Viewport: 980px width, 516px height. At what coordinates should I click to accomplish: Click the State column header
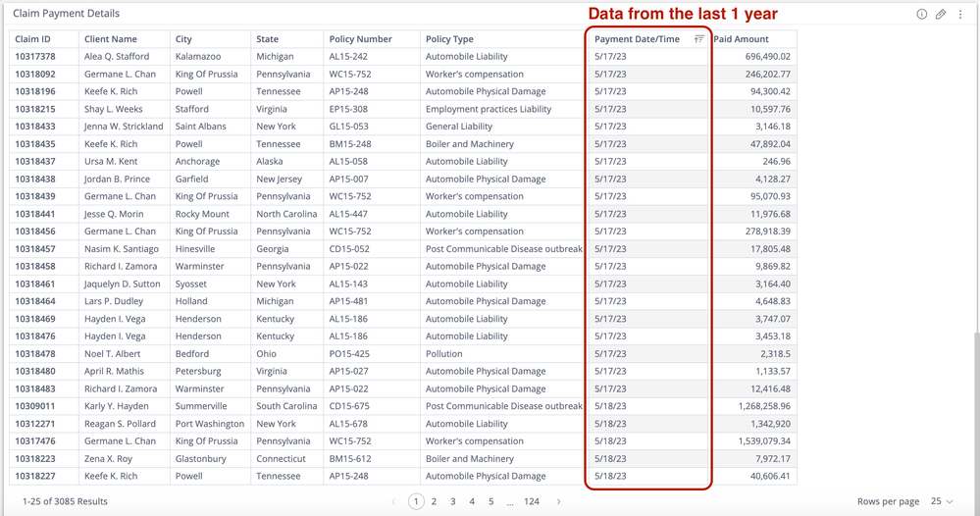click(267, 39)
